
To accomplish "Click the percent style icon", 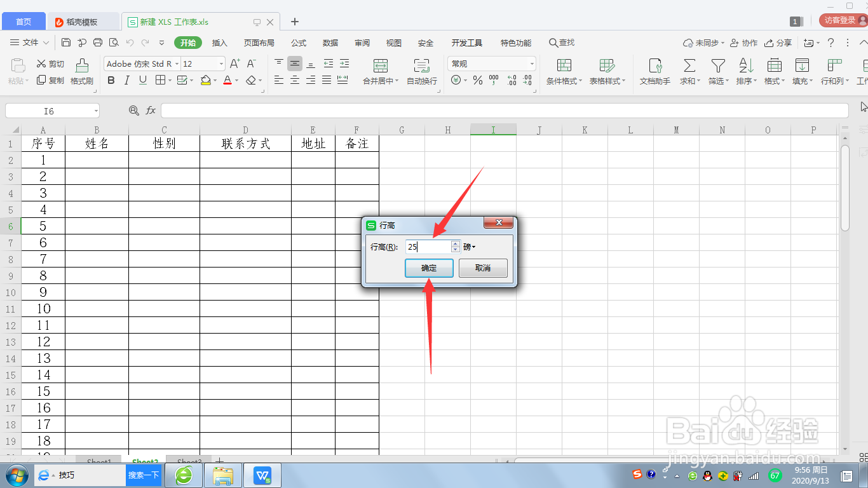I will (478, 80).
